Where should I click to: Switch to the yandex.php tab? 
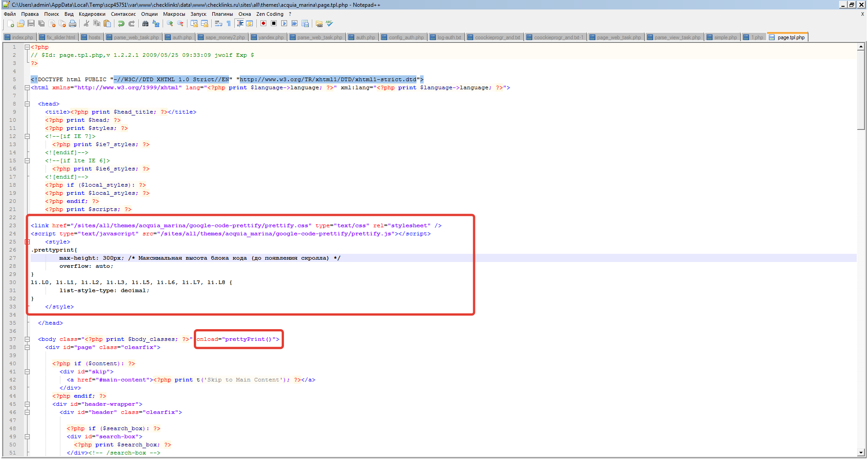tap(268, 37)
